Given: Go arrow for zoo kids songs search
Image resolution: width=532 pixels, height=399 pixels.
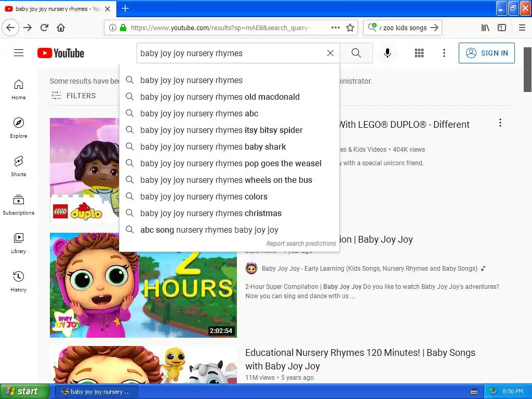Looking at the screenshot, I should (434, 28).
